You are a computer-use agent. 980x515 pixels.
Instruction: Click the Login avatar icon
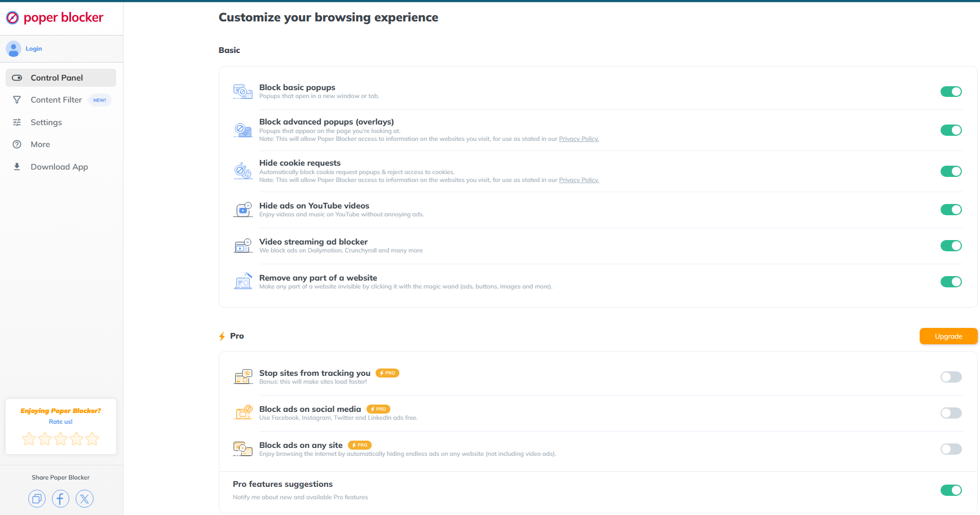14,49
